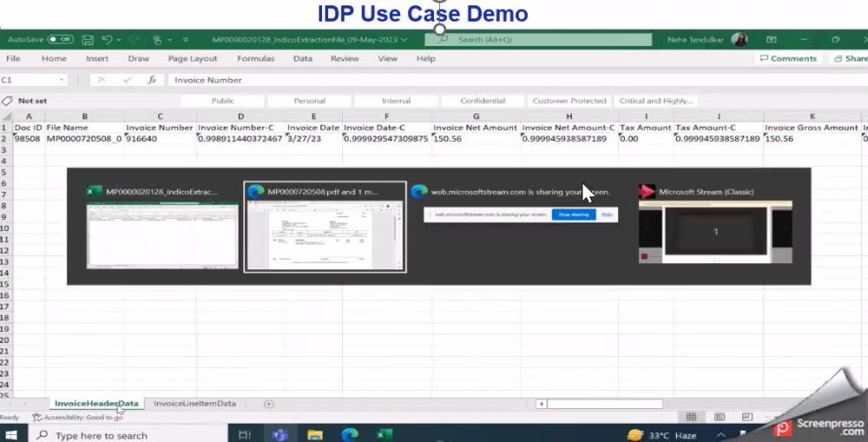The height and width of the screenshot is (442, 868).
Task: Switch to Page Layout view icon in status bar
Action: (719, 417)
